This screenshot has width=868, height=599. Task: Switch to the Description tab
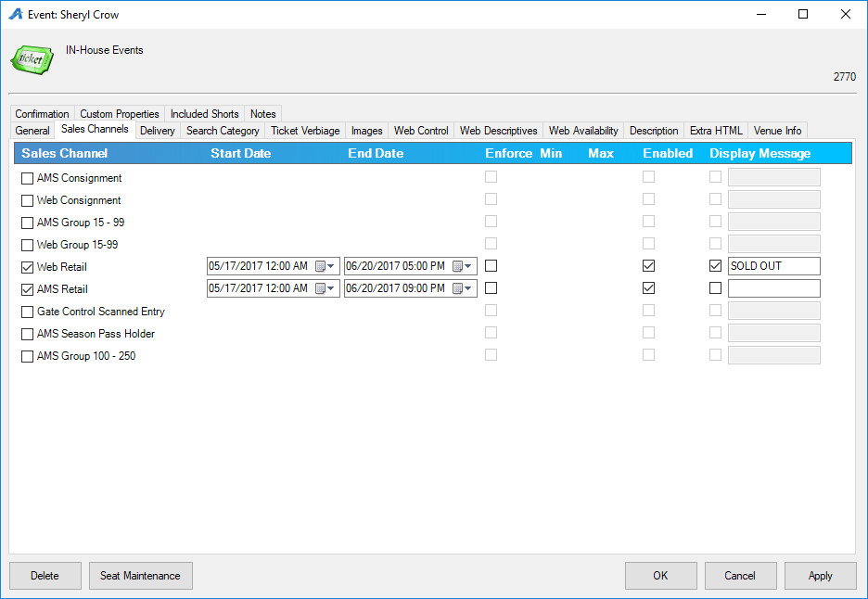tap(654, 131)
